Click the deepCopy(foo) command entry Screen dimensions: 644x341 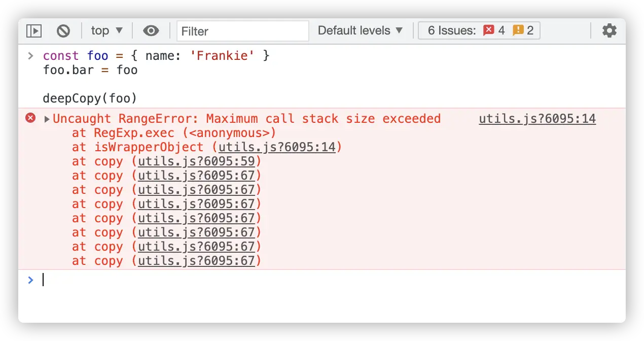click(x=90, y=98)
